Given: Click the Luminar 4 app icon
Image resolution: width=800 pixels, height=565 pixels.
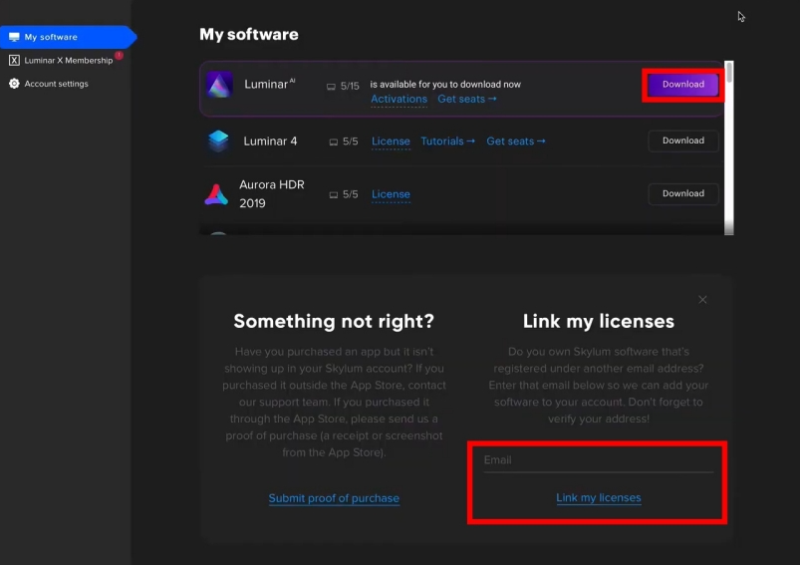Looking at the screenshot, I should (218, 141).
